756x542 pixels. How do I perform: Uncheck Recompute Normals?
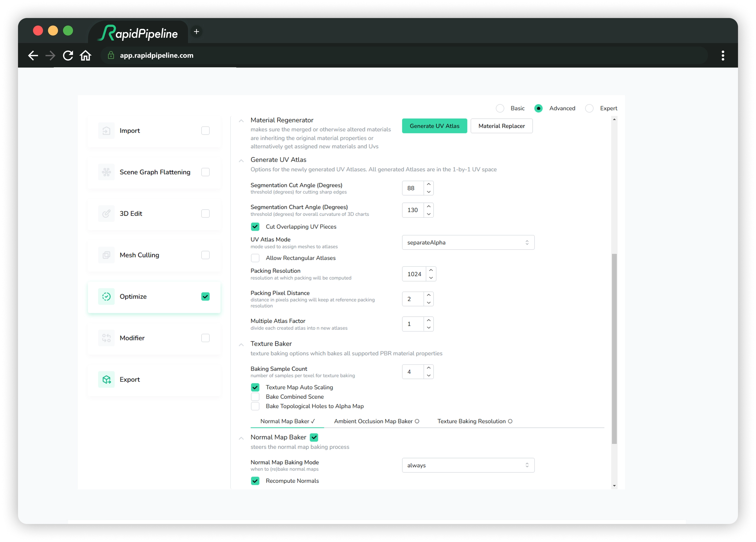pos(255,481)
